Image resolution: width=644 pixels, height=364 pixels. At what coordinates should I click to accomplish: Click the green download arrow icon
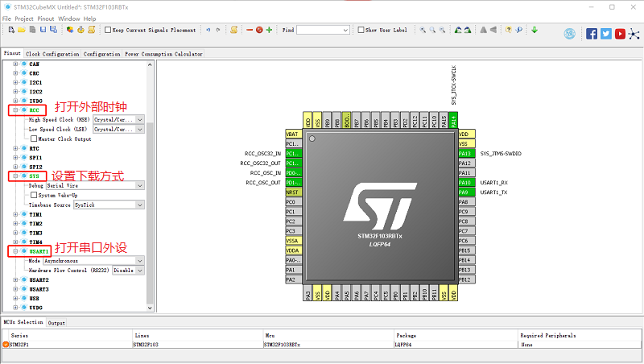pyautogui.click(x=535, y=31)
